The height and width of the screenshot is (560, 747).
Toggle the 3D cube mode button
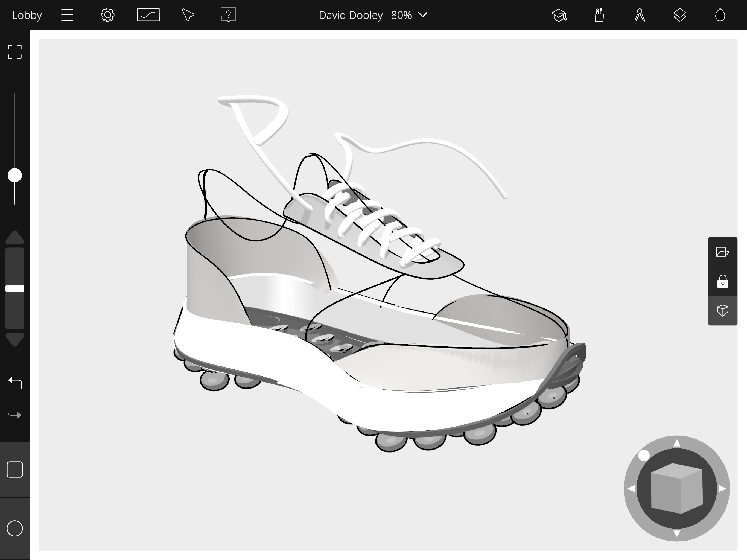[x=722, y=310]
